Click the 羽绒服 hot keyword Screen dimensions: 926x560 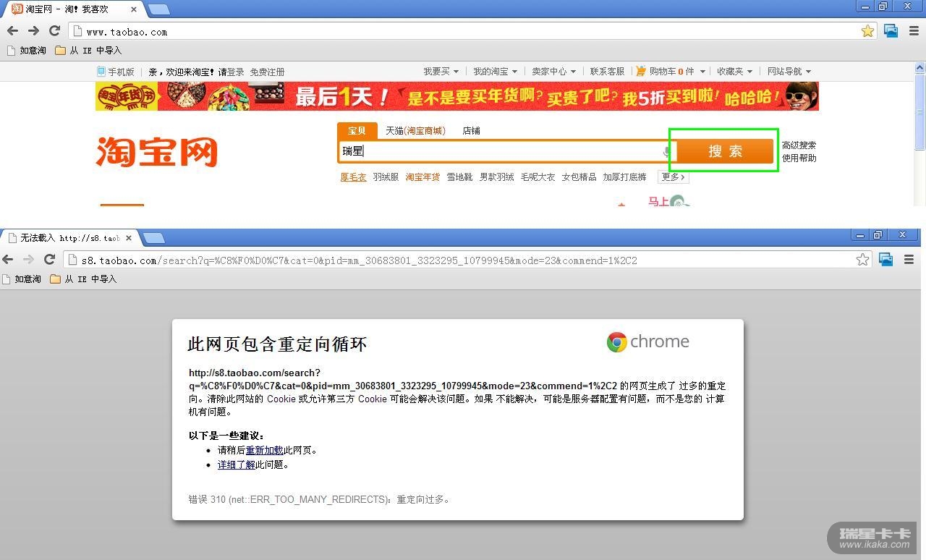click(x=386, y=177)
